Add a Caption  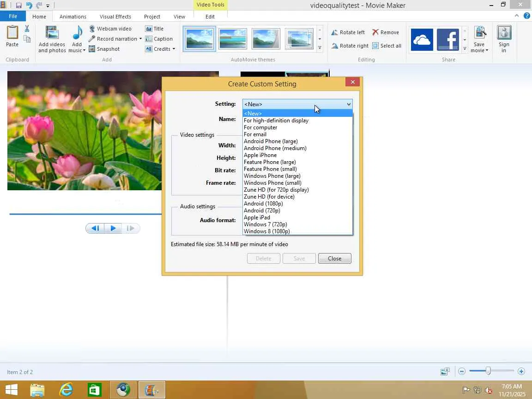point(159,39)
